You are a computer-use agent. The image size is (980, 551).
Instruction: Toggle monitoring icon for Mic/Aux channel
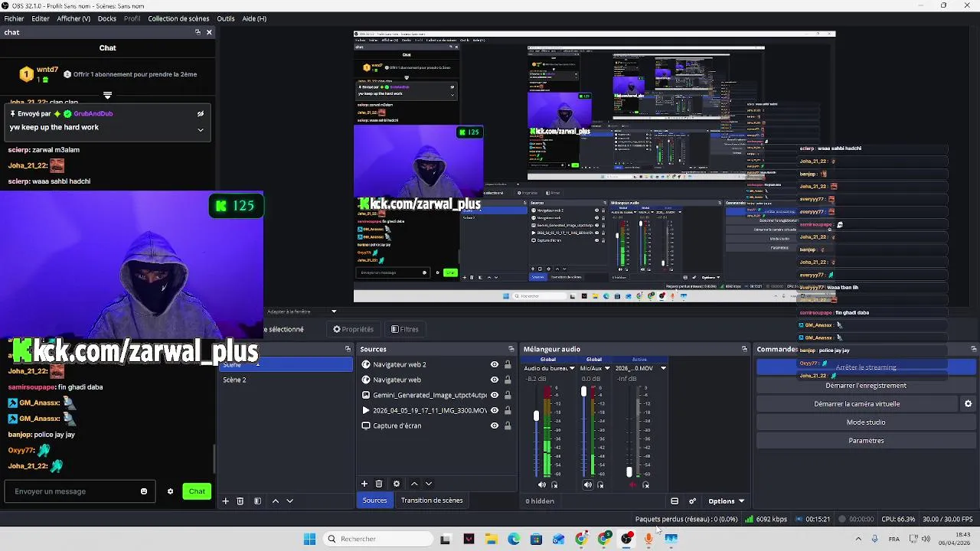600,484
